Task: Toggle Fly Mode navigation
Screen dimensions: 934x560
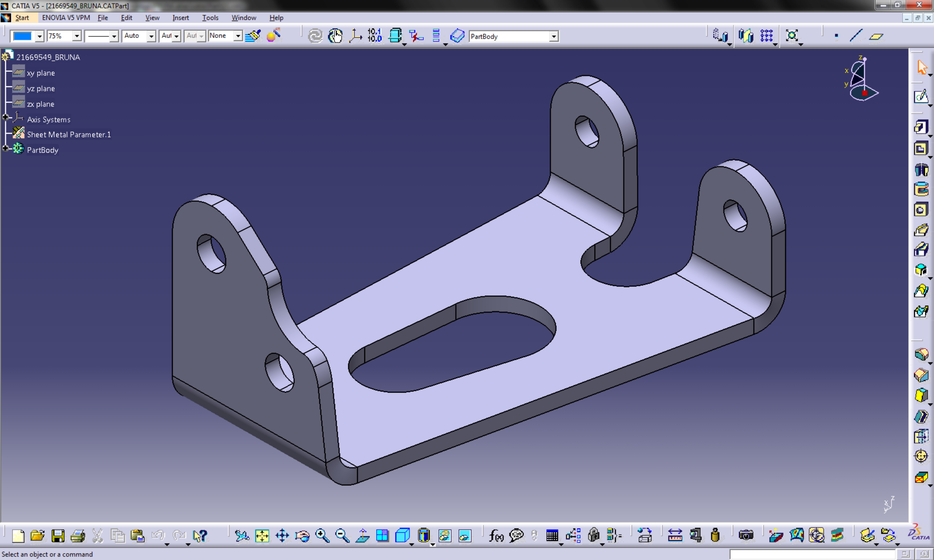Action: (242, 535)
